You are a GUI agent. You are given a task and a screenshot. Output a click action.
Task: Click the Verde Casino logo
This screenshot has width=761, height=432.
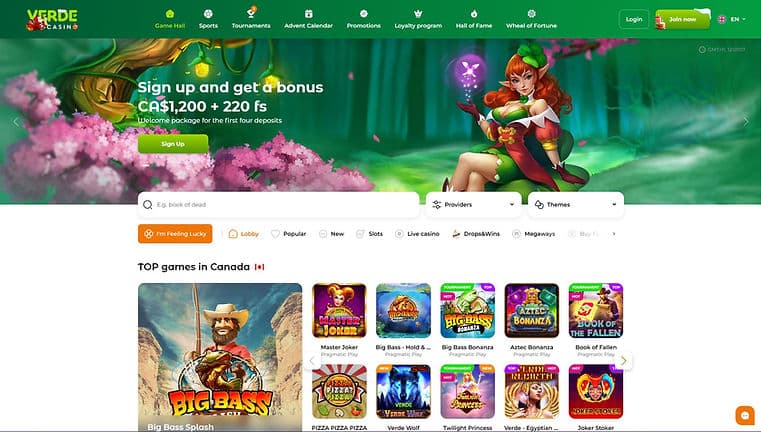pos(52,20)
